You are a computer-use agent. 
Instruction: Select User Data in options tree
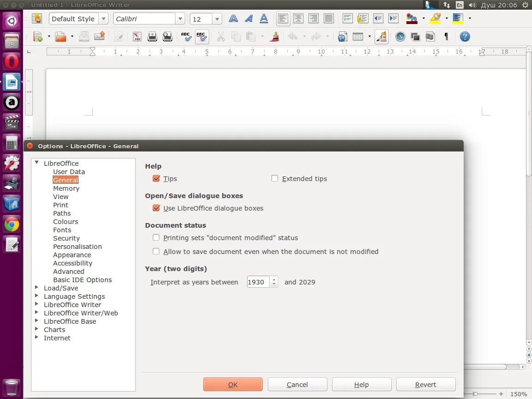click(69, 172)
